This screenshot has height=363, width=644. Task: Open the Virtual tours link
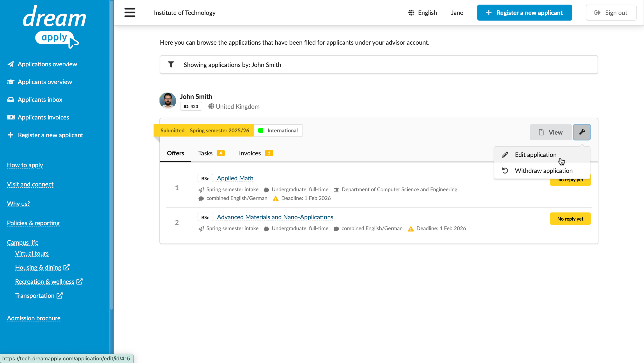32,253
